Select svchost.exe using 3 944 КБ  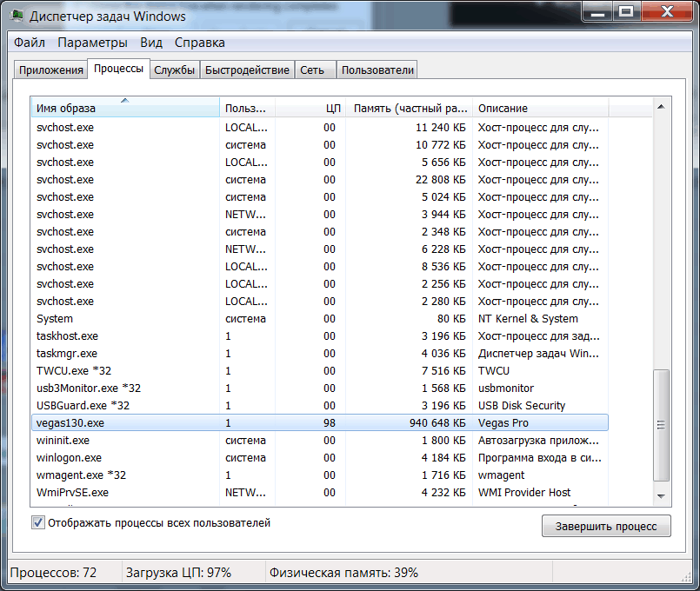coord(320,215)
